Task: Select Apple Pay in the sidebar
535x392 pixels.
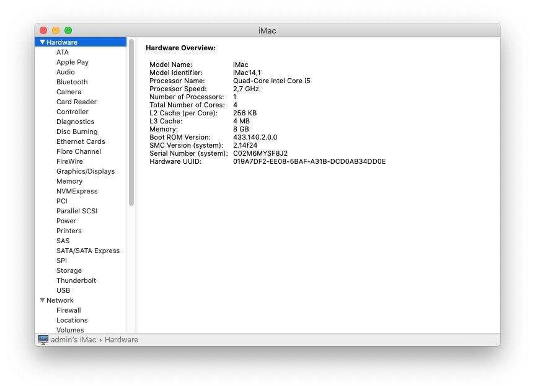Action: pyautogui.click(x=73, y=62)
